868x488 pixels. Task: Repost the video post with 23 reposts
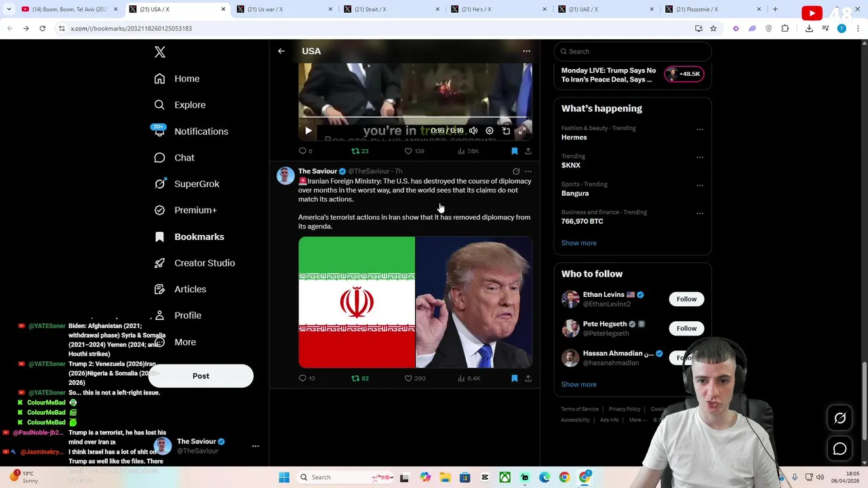pos(359,151)
